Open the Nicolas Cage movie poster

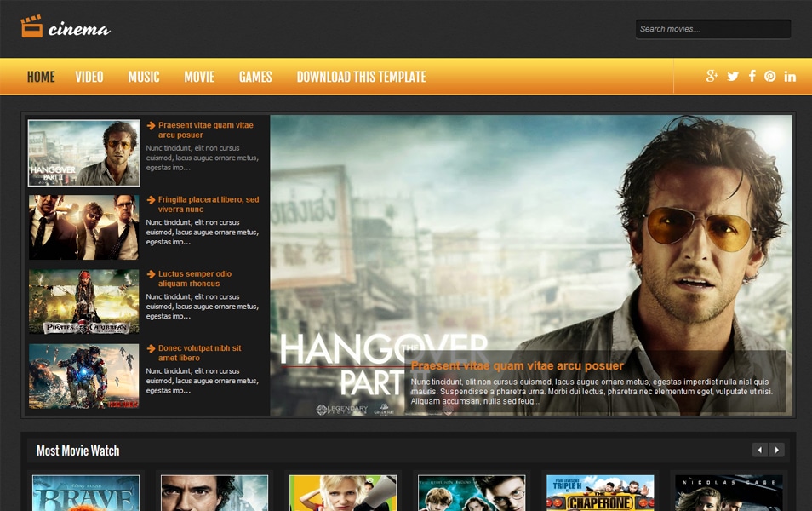pos(729,493)
